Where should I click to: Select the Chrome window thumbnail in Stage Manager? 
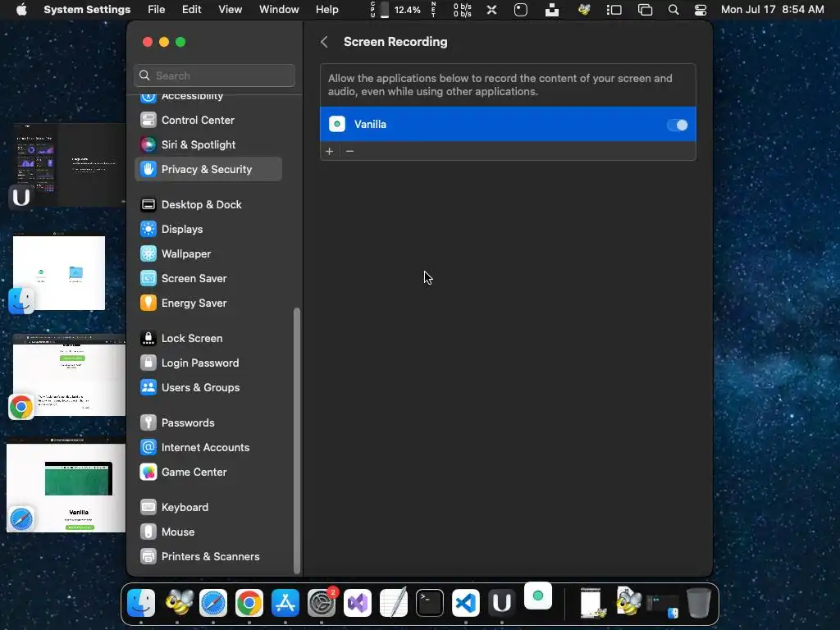(69, 375)
